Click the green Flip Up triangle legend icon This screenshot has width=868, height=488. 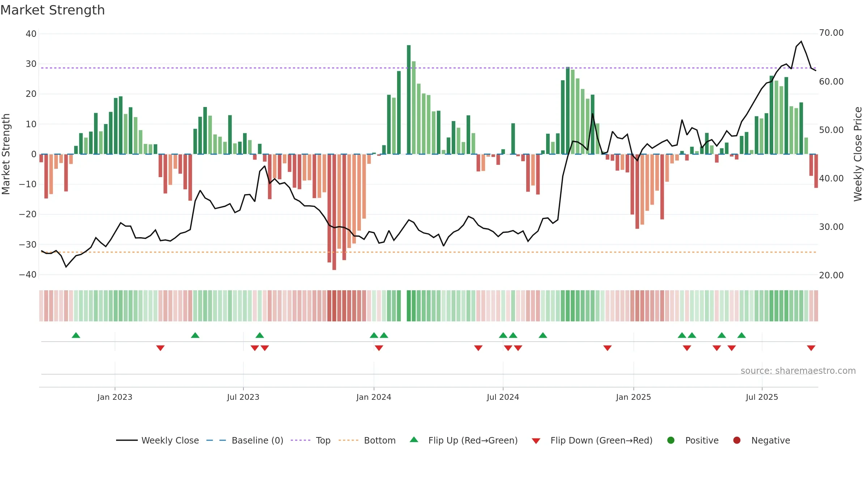(x=414, y=440)
